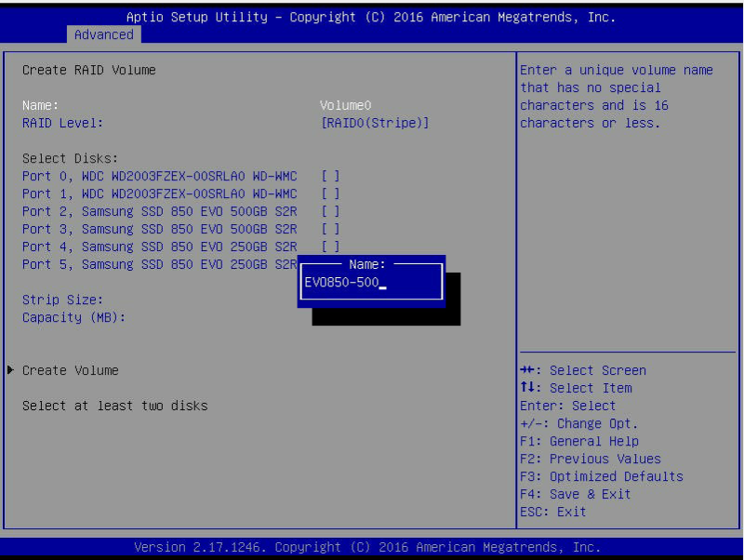Toggle Port 0 WDC disk checkbox
744x560 pixels.
[330, 176]
